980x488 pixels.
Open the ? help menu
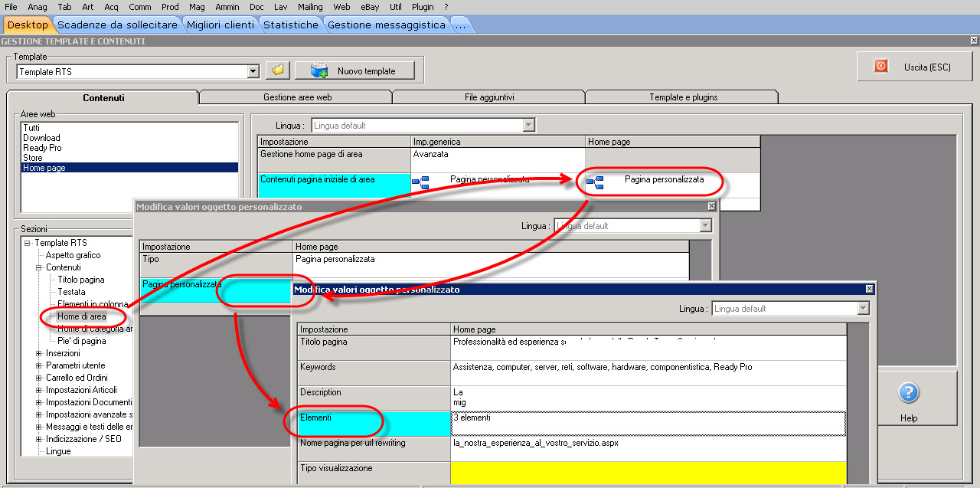tap(446, 7)
